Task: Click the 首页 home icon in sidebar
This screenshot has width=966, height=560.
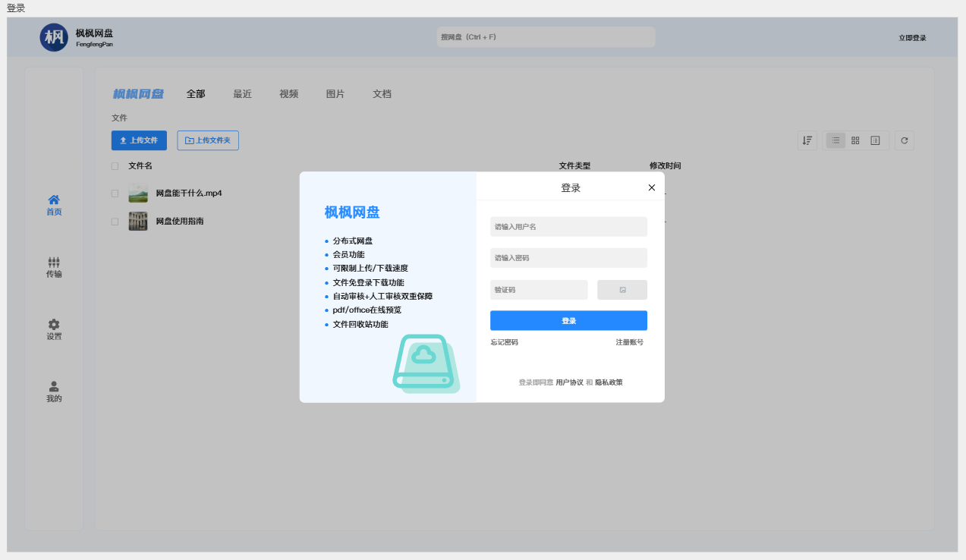Action: pos(54,200)
